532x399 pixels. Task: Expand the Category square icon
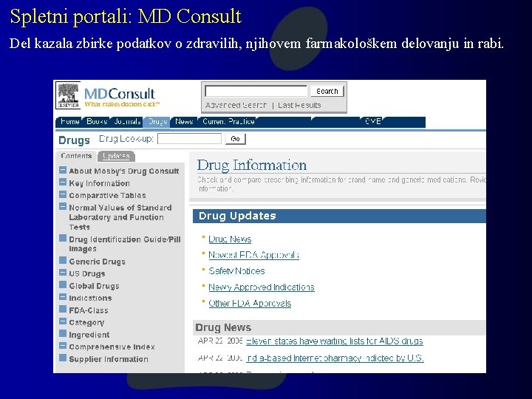tap(63, 321)
